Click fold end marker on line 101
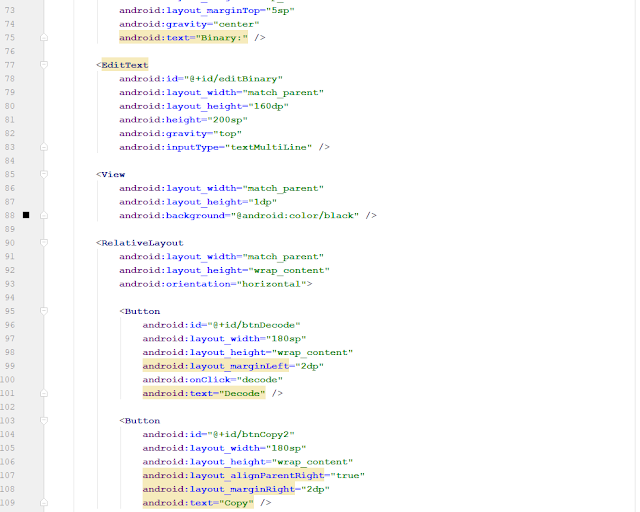The image size is (640, 512). point(44,393)
